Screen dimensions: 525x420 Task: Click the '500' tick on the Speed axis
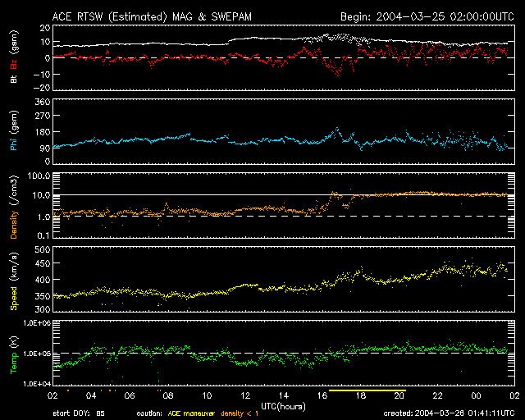(43, 249)
